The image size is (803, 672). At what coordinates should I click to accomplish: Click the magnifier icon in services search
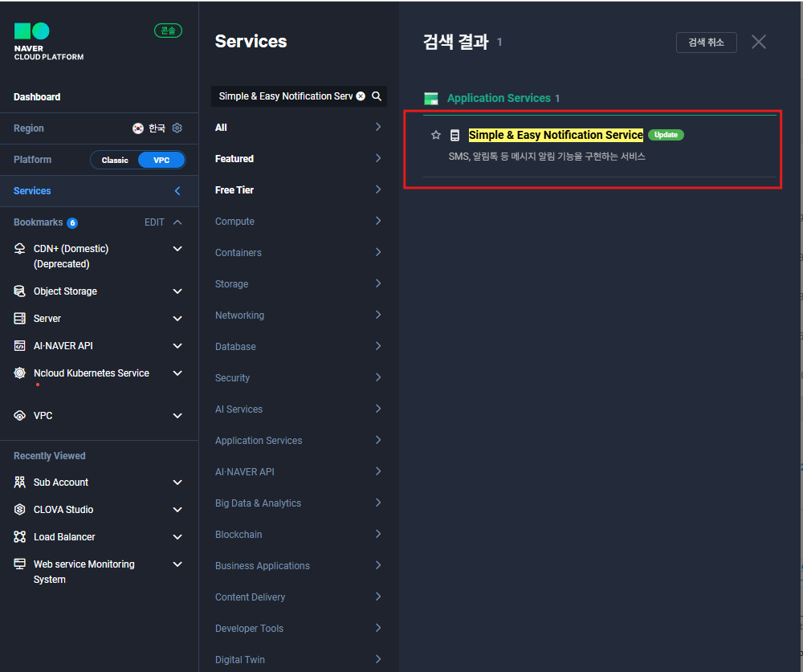pyautogui.click(x=377, y=96)
